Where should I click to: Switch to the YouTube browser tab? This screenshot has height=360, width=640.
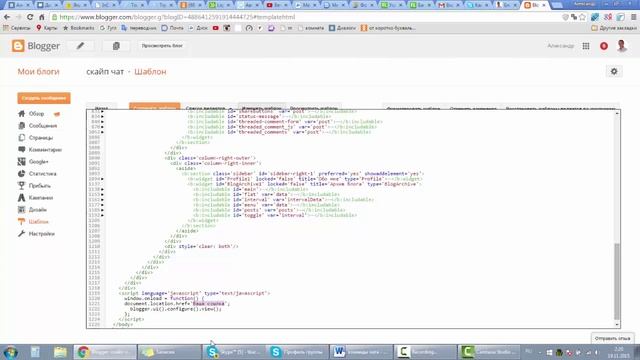[x=276, y=5]
